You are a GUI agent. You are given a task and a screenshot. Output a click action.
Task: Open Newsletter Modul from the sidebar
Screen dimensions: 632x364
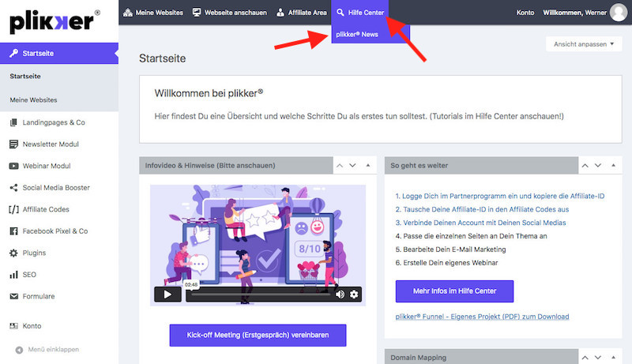pyautogui.click(x=56, y=144)
